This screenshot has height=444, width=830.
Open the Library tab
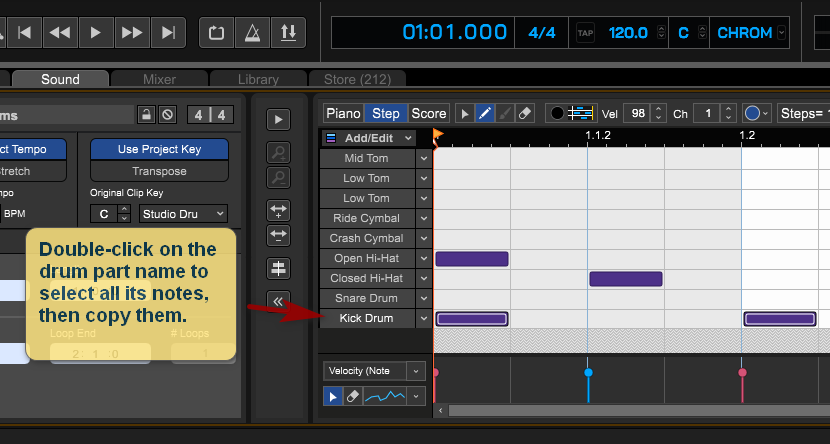(258, 79)
